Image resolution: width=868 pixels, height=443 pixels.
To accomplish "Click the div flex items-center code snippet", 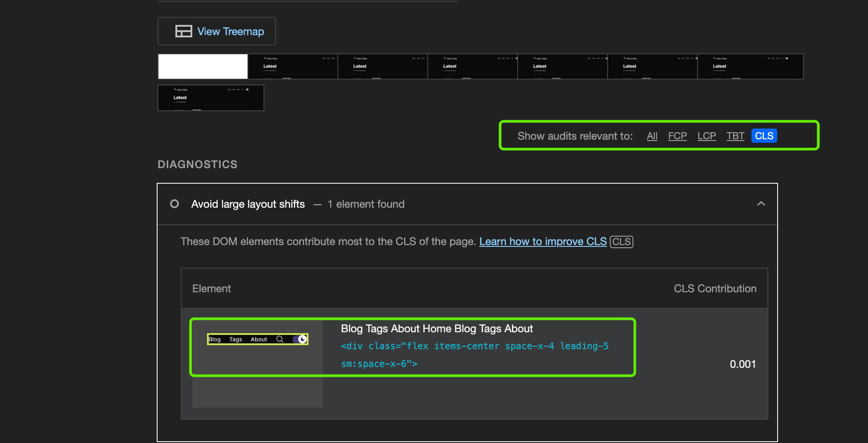I will [475, 355].
